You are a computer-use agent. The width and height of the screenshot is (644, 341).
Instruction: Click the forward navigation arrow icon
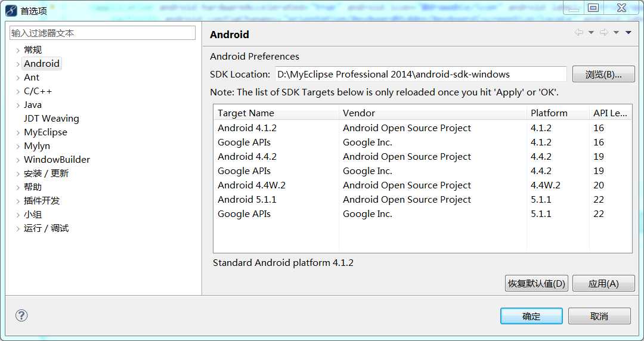[x=603, y=33]
